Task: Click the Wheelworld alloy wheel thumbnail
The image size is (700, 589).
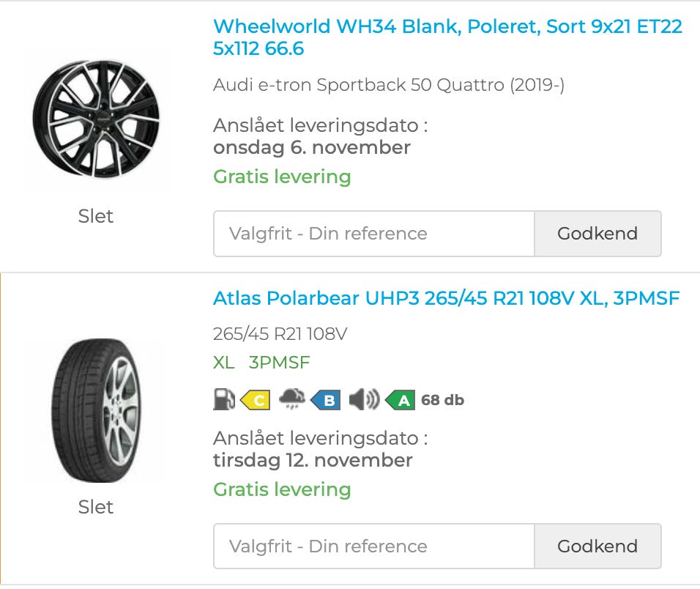Action: coord(96,119)
